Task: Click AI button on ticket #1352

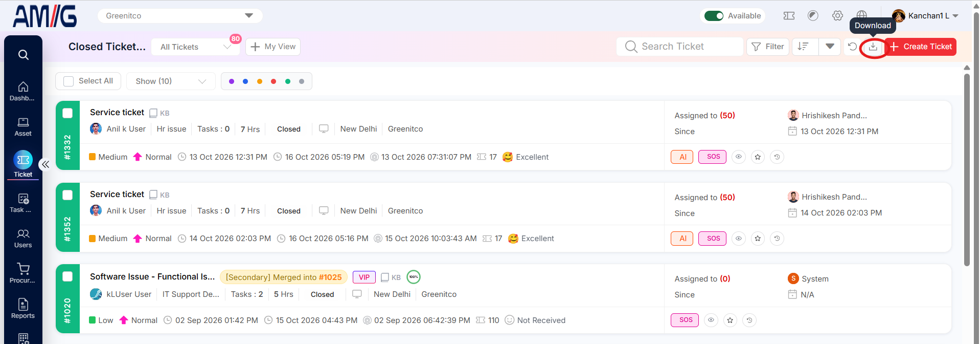Action: [x=682, y=239]
